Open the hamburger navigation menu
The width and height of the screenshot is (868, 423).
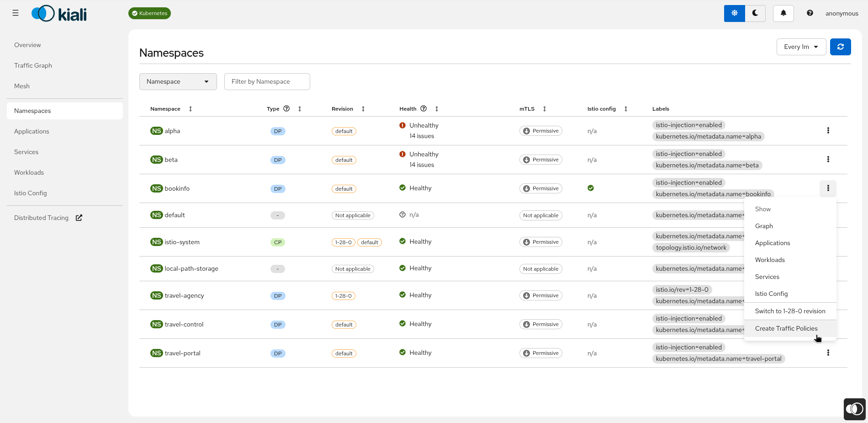[x=15, y=13]
